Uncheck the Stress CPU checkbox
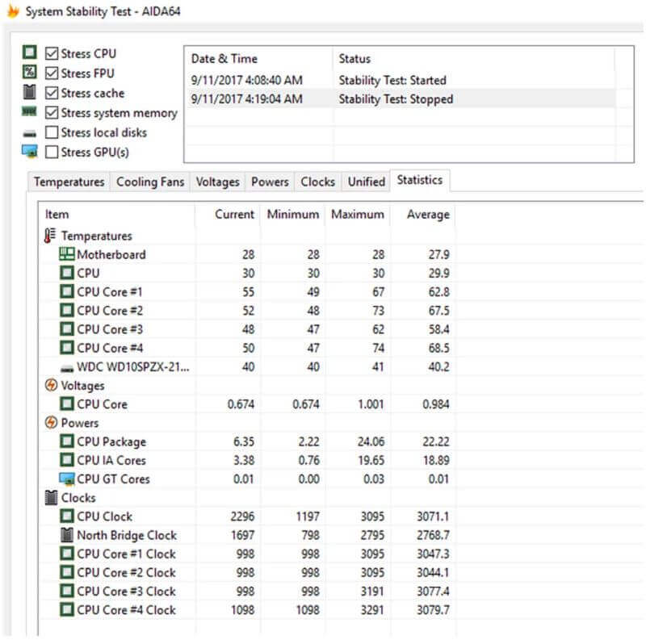The image size is (646, 644). pyautogui.click(x=52, y=53)
